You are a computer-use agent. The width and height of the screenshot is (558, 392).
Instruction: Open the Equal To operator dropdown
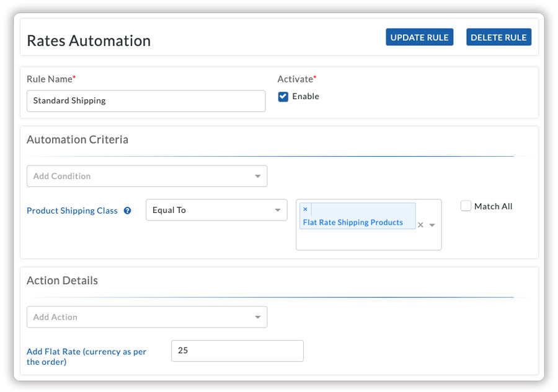point(216,210)
